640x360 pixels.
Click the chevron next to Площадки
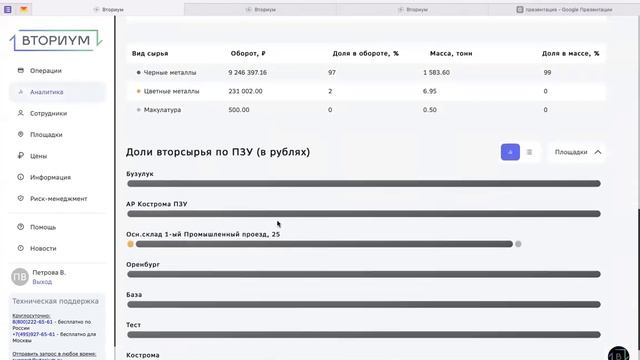pos(598,152)
